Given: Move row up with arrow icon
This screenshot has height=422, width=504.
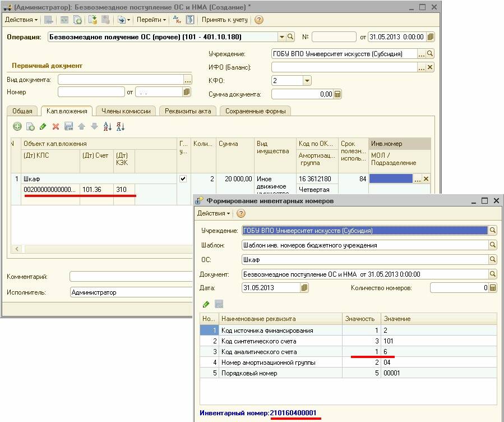Looking at the screenshot, I should tap(82, 126).
